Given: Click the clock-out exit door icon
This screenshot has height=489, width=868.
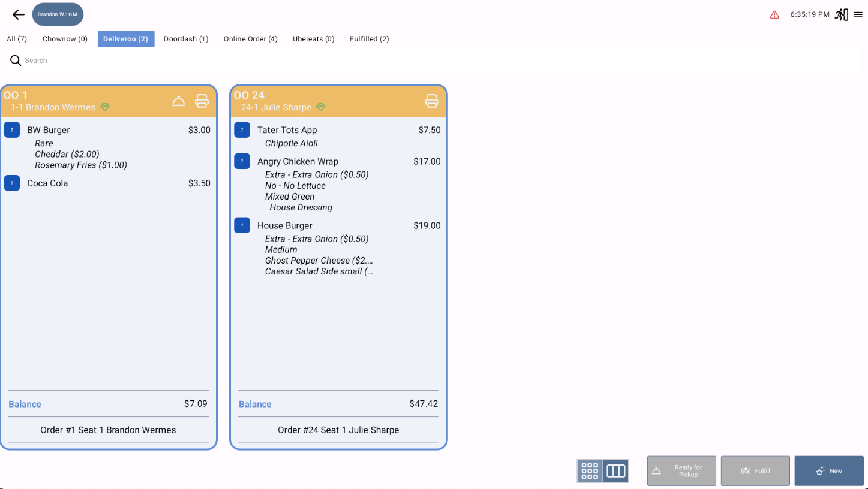Looking at the screenshot, I should pos(841,14).
